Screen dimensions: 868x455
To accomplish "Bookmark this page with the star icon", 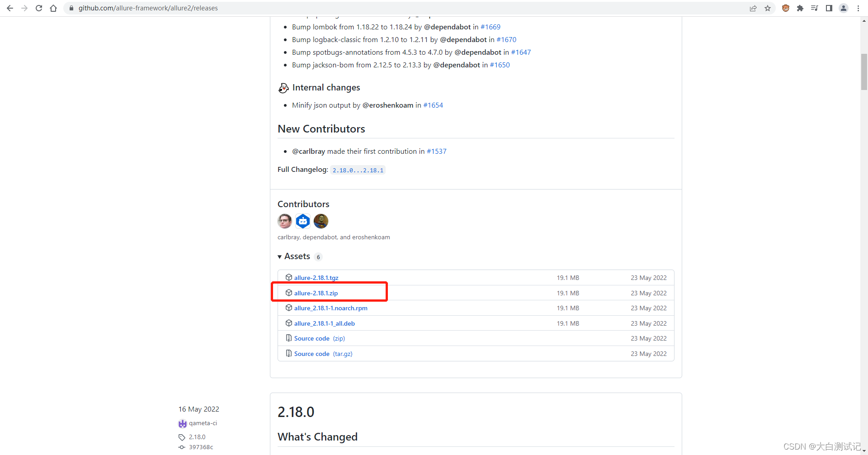I will coord(768,8).
